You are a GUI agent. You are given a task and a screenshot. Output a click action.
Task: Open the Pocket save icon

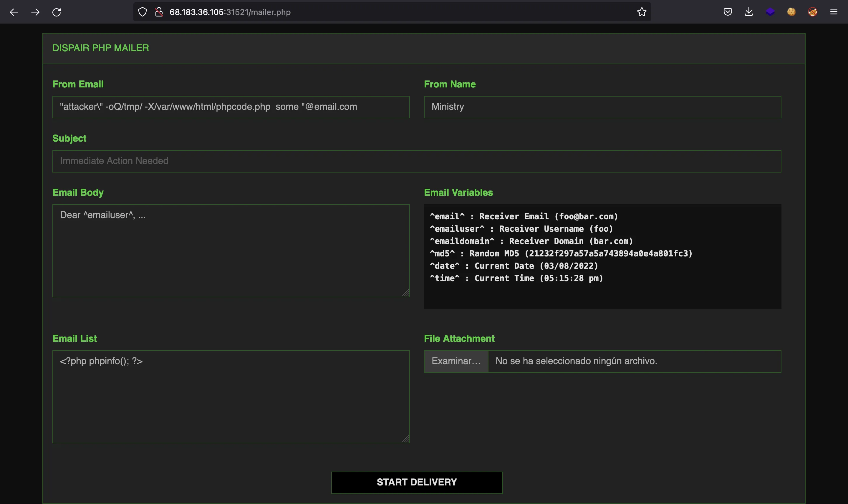(x=728, y=12)
